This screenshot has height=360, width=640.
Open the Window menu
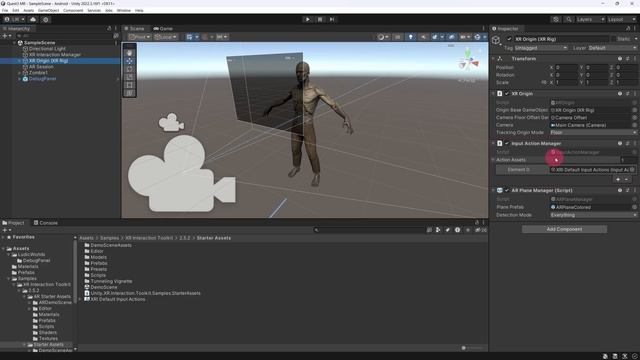[124, 10]
